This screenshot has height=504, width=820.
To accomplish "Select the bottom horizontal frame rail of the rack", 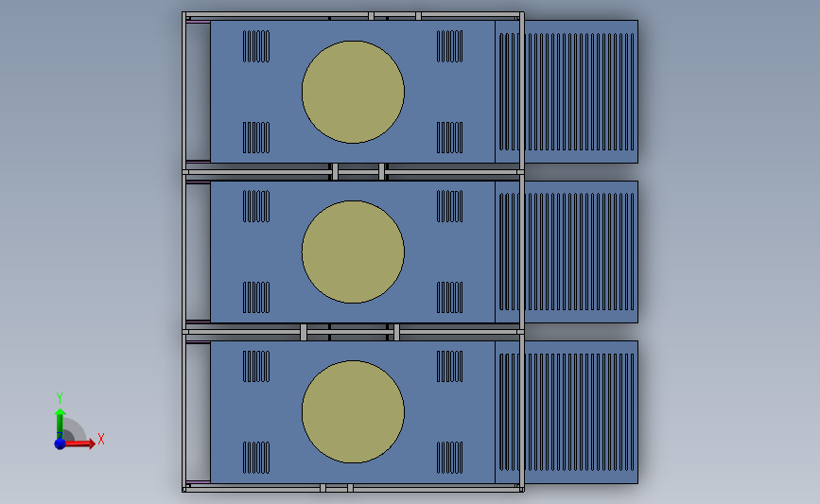I will click(353, 489).
